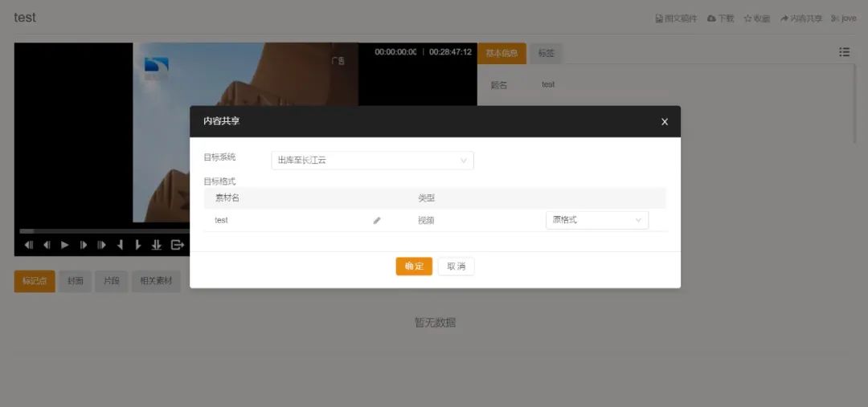Add marker with double down-arrow icon
Viewport: 868px width, 407px height.
tap(157, 245)
